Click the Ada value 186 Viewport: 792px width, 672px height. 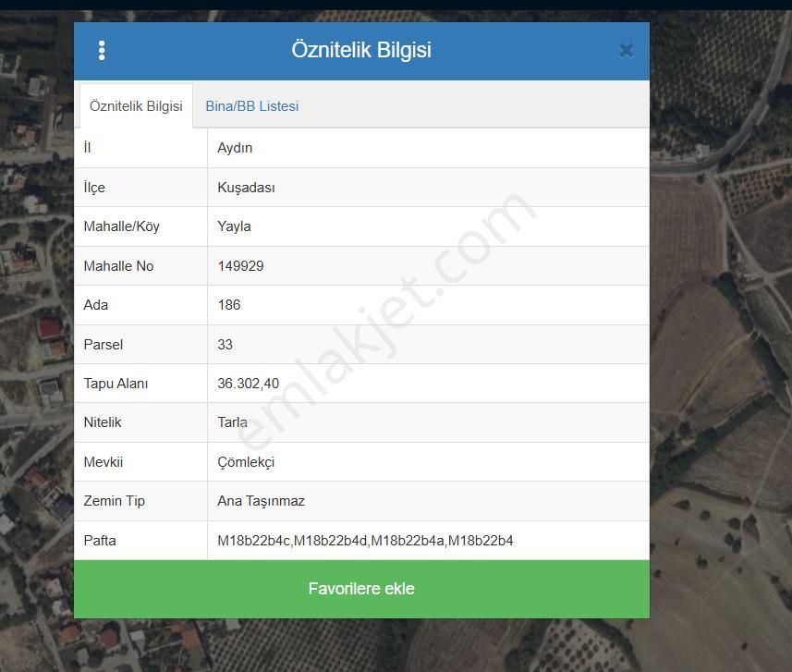(229, 305)
